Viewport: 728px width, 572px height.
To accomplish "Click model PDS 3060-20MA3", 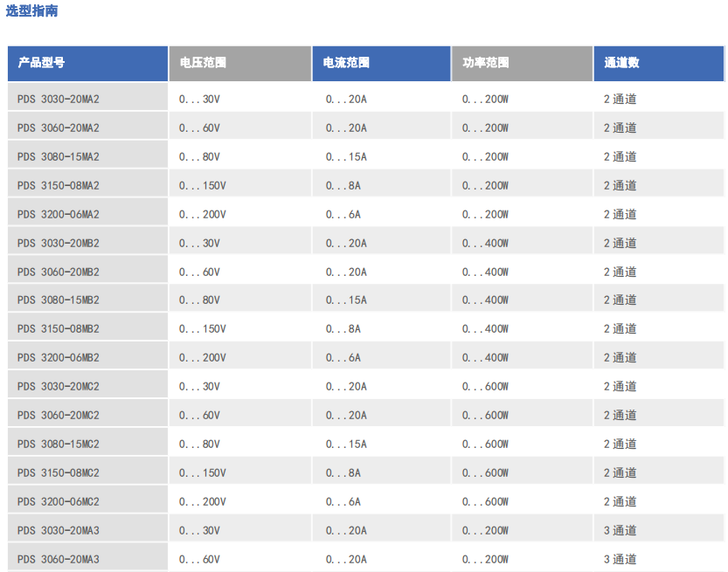I will point(59,559).
